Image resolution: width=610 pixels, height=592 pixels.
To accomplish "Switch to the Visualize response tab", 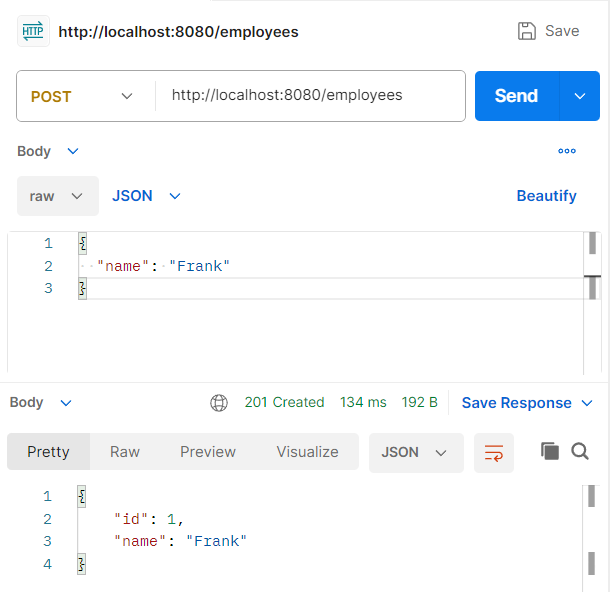I will coord(307,452).
